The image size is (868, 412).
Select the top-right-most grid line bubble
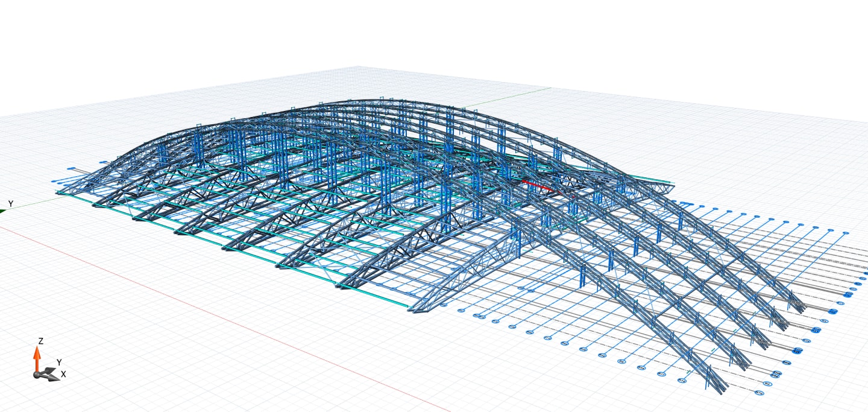(x=846, y=233)
